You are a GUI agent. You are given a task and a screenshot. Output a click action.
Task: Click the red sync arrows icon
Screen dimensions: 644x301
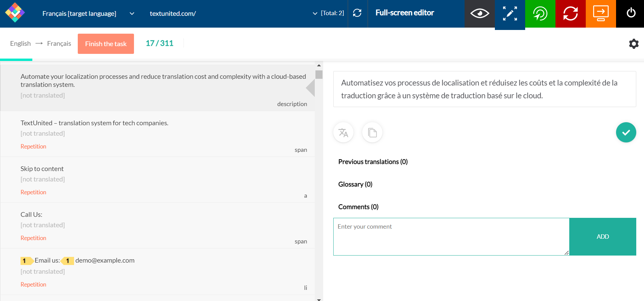(571, 13)
